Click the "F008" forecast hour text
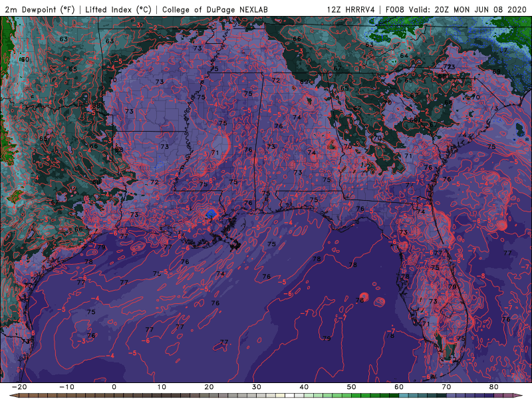This screenshot has width=532, height=399. (x=395, y=9)
